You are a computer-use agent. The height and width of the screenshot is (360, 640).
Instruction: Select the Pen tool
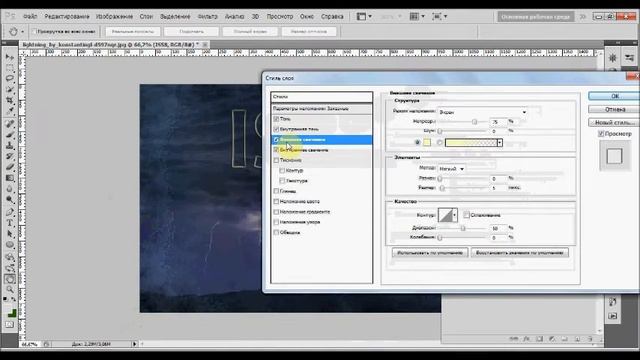pyautogui.click(x=10, y=212)
